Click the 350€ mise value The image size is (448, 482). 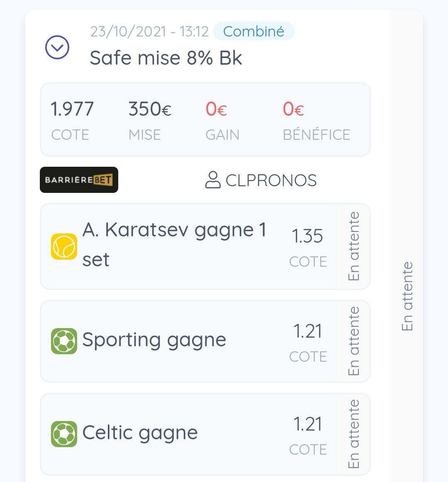150,110
